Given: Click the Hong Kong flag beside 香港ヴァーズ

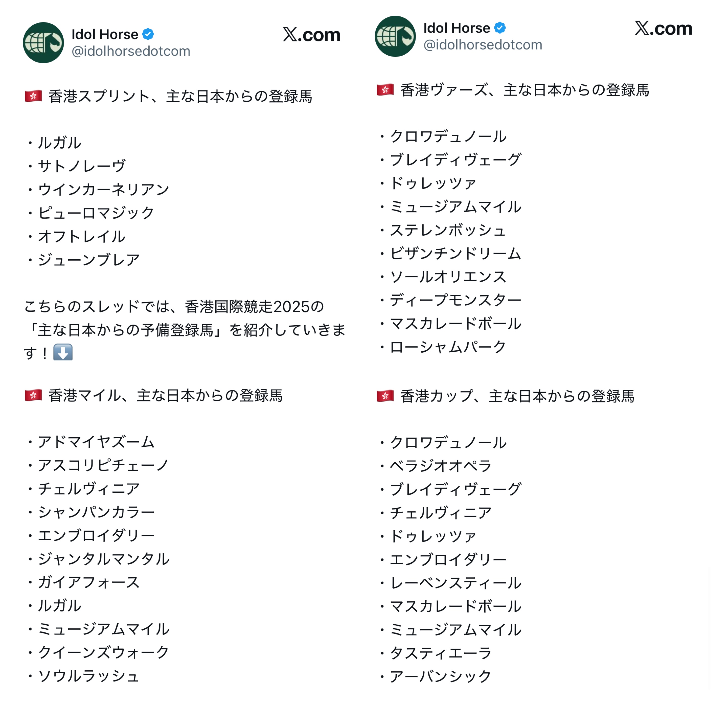Looking at the screenshot, I should [x=385, y=90].
